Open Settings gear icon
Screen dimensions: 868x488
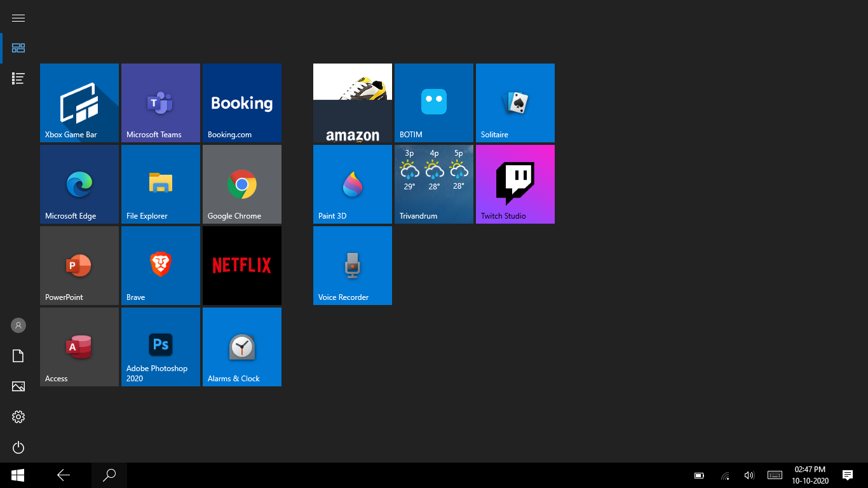(x=18, y=417)
